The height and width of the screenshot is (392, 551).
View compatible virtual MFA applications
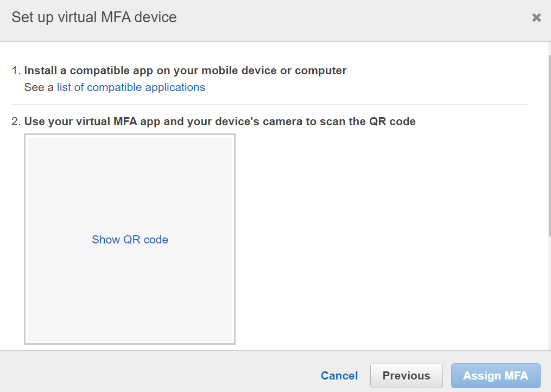(x=131, y=87)
